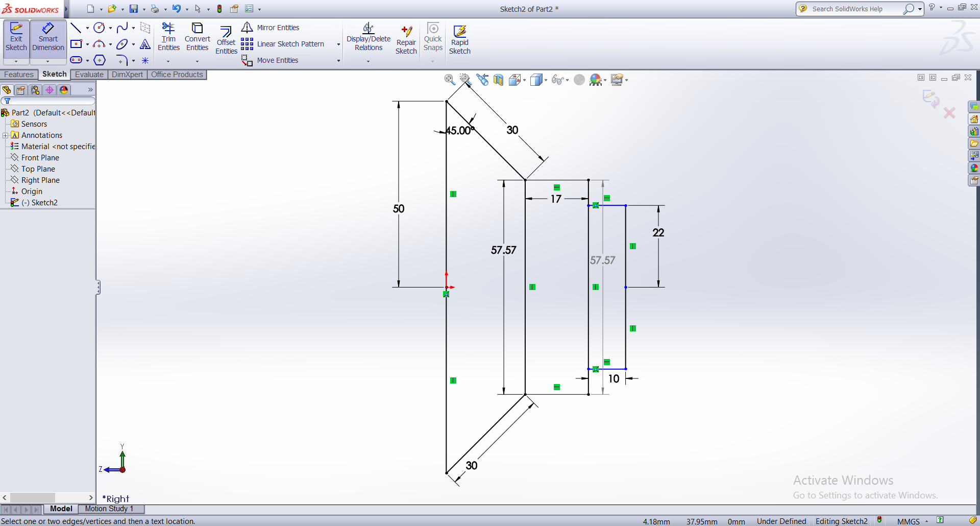
Task: Select the Sketch Fillet tool
Action: pos(122,60)
